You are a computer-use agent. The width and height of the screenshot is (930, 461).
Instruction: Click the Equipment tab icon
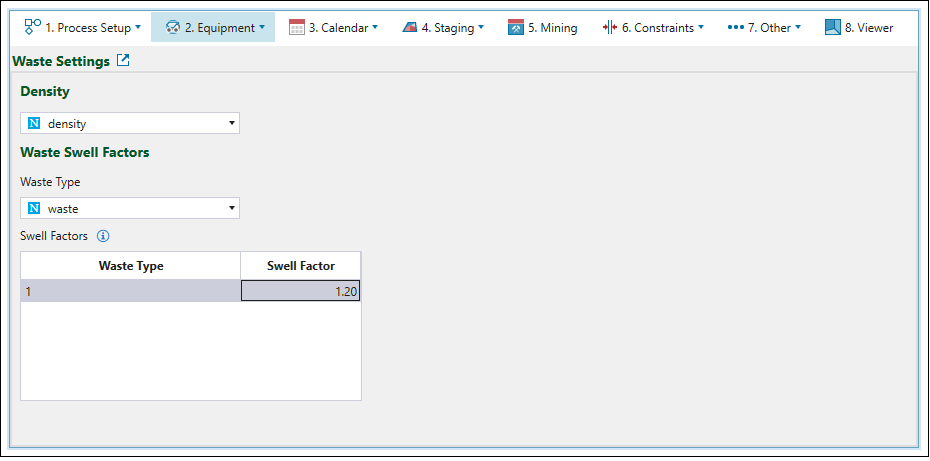(x=172, y=27)
